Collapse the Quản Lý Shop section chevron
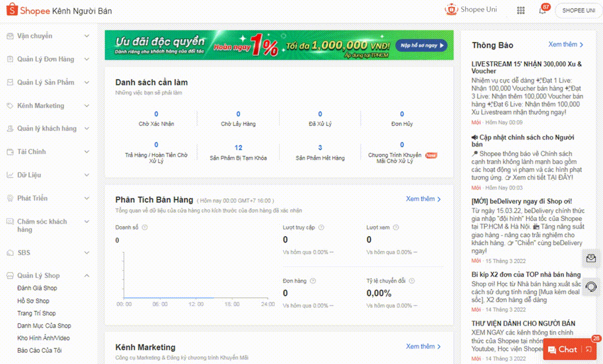 tap(87, 276)
